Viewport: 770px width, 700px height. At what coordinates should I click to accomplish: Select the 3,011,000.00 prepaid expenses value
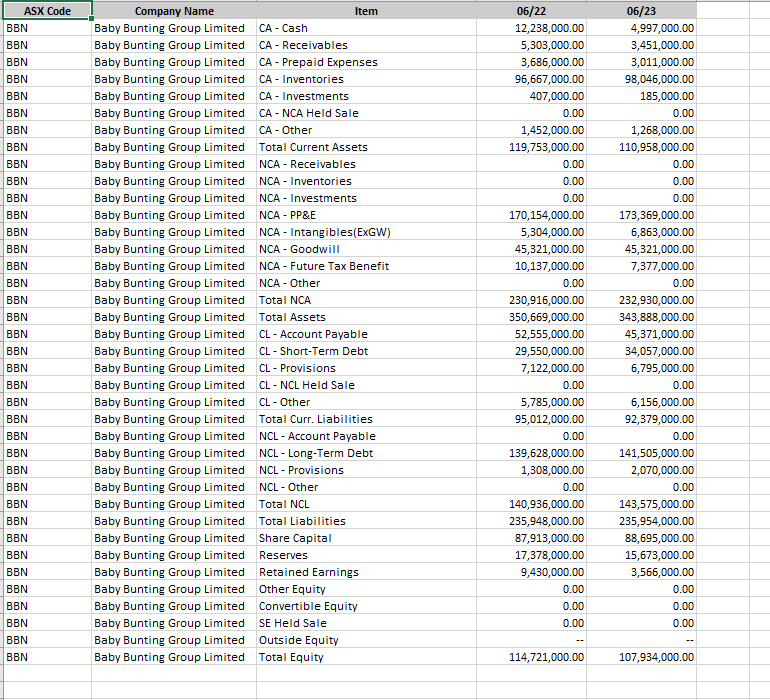(641, 62)
